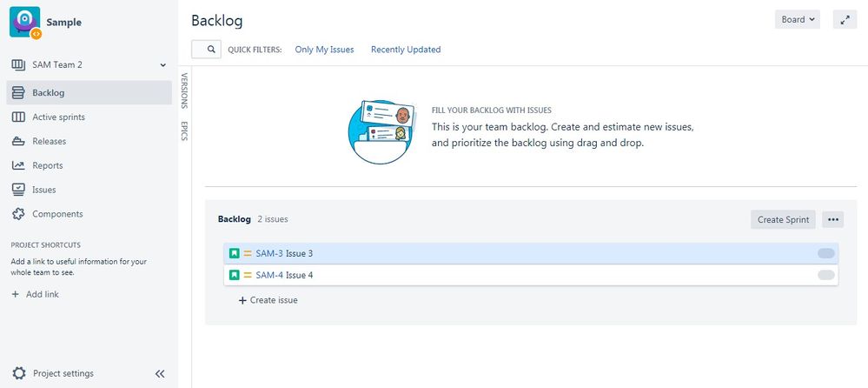Open the SAM-3 issue key link
This screenshot has width=868, height=388.
pos(269,253)
